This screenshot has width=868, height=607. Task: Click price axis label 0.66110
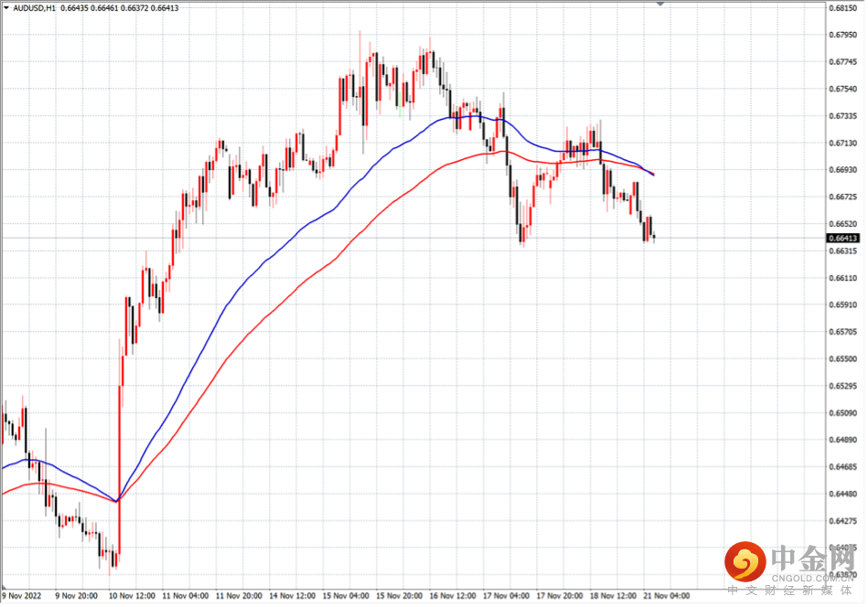tap(842, 278)
